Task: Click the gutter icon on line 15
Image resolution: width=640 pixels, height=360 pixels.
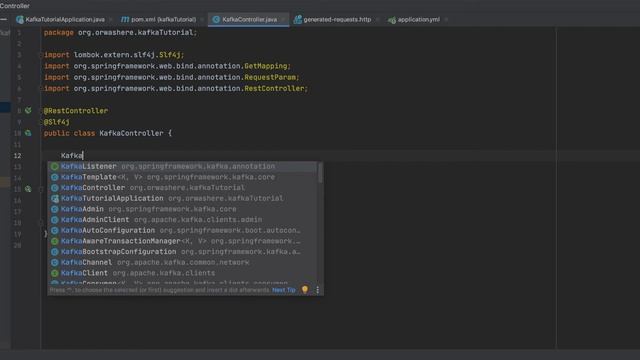Action: point(28,189)
